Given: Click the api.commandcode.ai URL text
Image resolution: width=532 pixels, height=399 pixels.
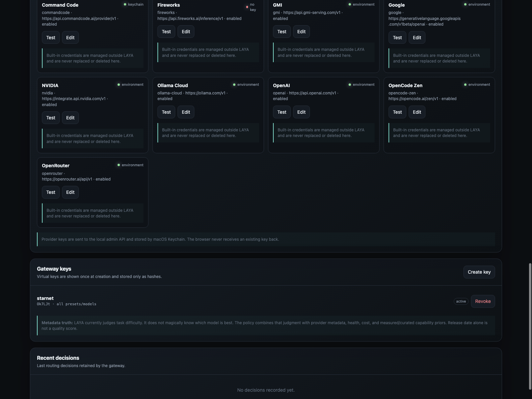Looking at the screenshot, I should [x=79, y=19].
